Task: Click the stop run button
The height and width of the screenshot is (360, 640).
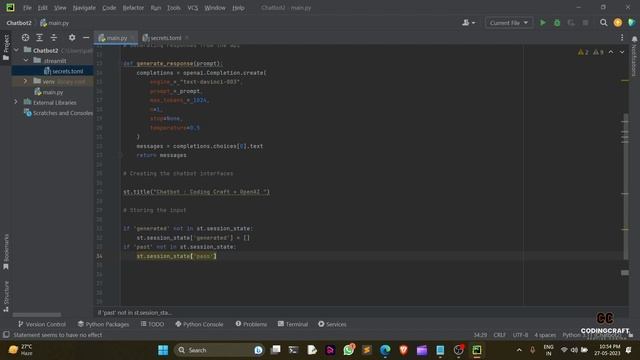Action: pyautogui.click(x=585, y=23)
